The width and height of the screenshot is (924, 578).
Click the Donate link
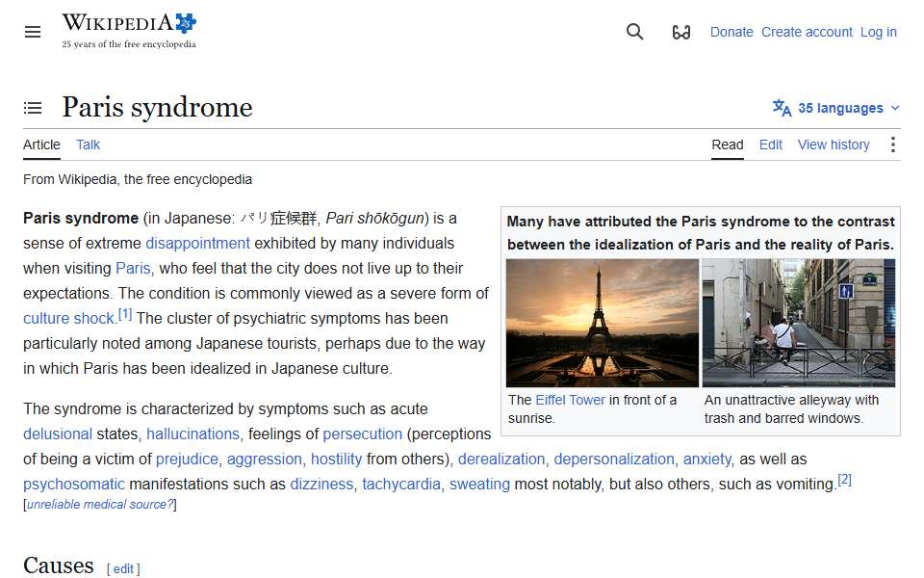(x=731, y=32)
